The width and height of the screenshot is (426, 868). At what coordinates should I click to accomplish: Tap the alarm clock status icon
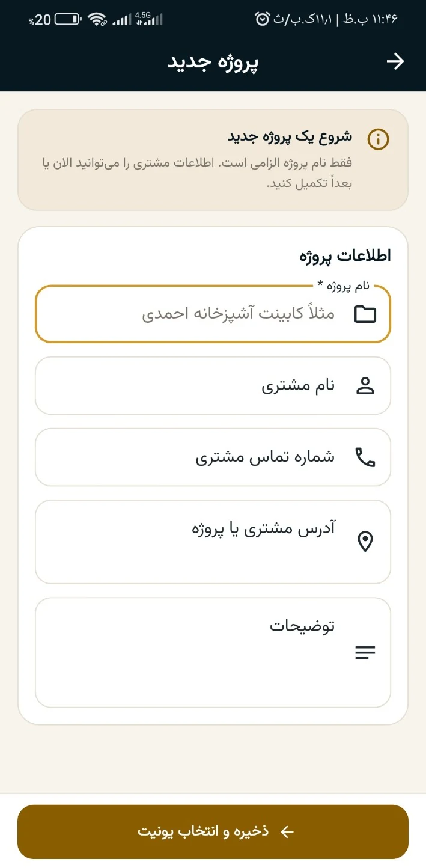pos(262,19)
